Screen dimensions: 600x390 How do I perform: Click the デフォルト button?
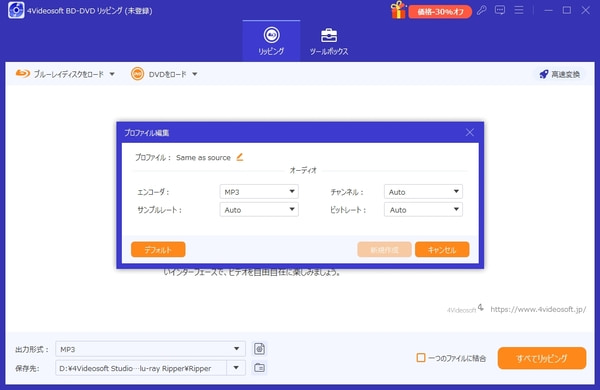pyautogui.click(x=158, y=250)
